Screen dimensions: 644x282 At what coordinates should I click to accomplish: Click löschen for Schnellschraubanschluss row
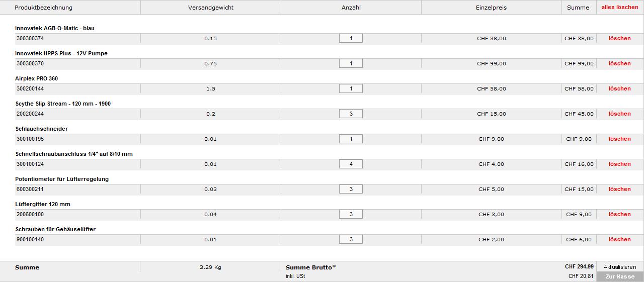tap(619, 164)
